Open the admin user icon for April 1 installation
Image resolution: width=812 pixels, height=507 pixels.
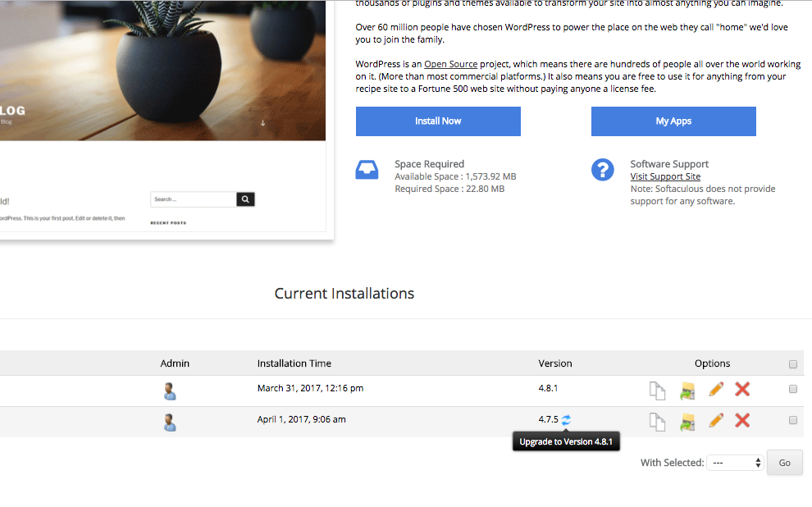coord(170,422)
